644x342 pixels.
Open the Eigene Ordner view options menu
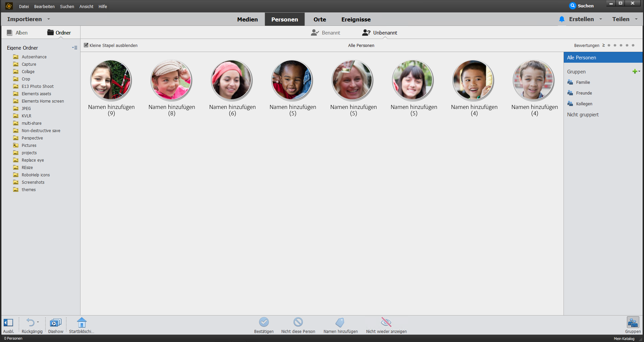[74, 48]
